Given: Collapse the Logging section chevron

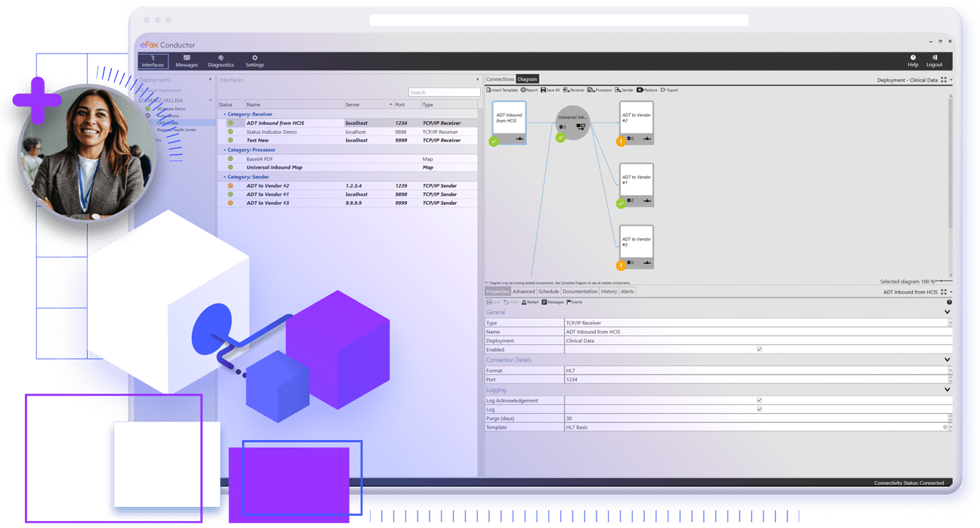Looking at the screenshot, I should 948,390.
